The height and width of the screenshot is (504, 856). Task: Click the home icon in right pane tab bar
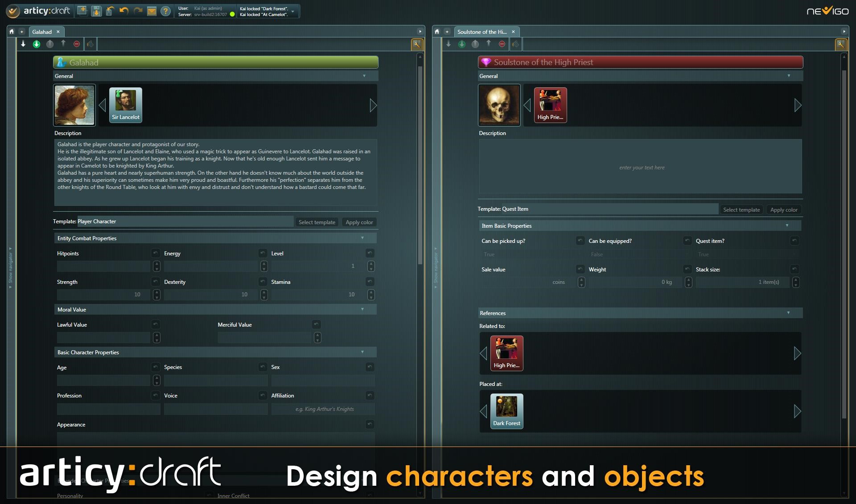[437, 32]
